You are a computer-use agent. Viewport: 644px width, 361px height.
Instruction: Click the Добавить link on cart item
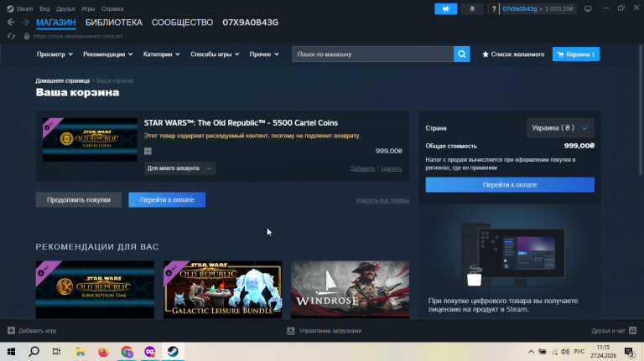362,168
